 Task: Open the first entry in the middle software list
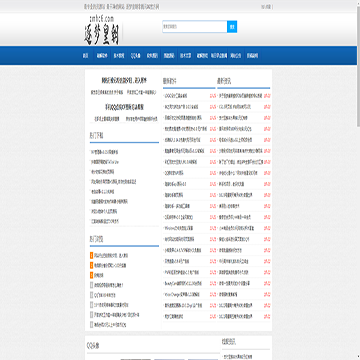click(x=176, y=96)
